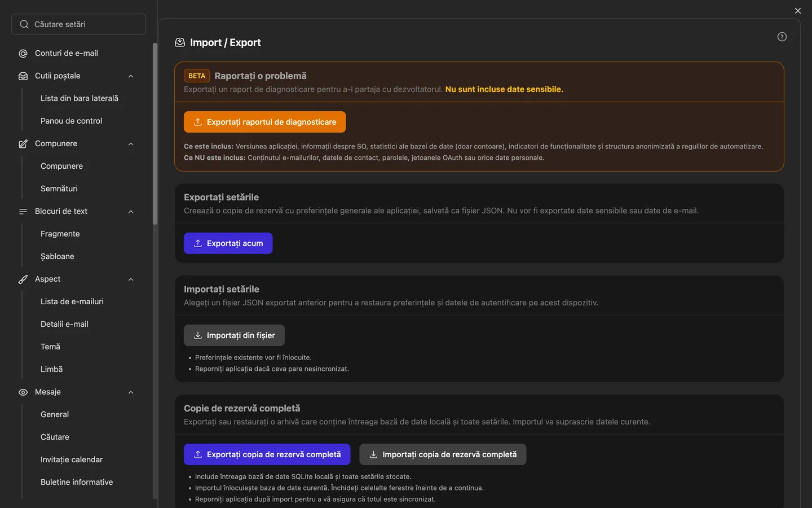Open General under Mesaje
Viewport: 812px width, 508px height.
pyautogui.click(x=55, y=414)
